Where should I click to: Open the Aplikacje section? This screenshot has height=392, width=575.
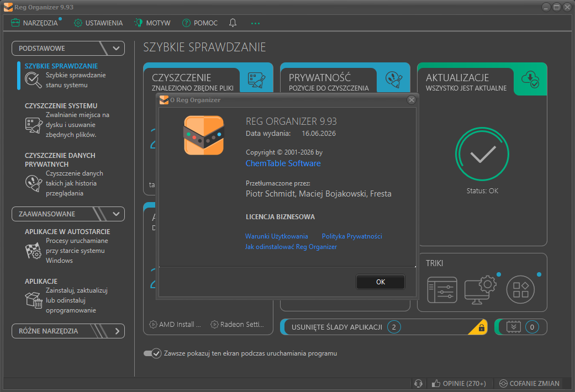point(41,281)
